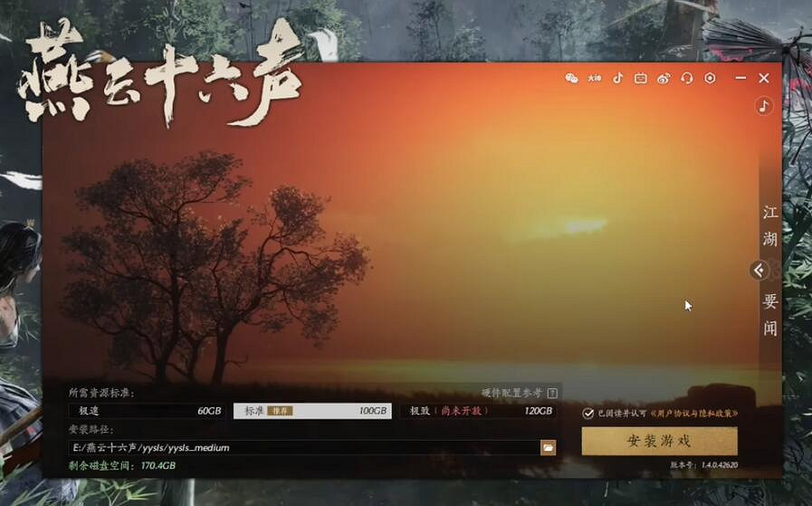Open the Douyin (TikTok) icon

click(617, 78)
